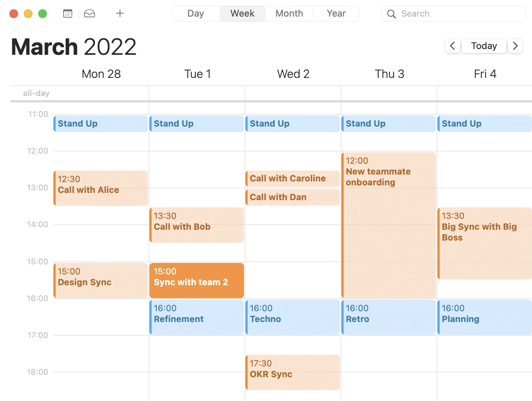This screenshot has height=401, width=532.
Task: Click the Wed 2 column header
Action: coord(293,74)
